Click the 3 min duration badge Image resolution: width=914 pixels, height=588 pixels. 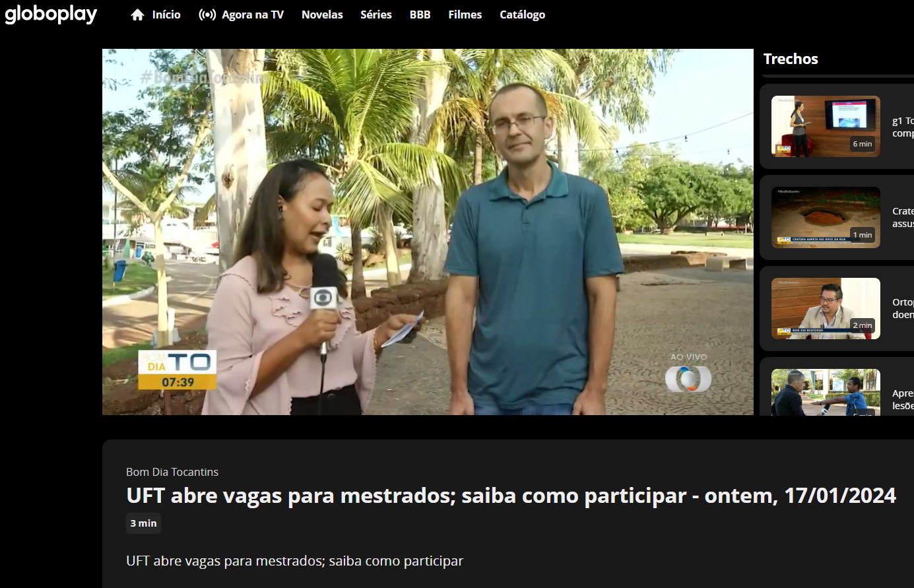point(143,523)
